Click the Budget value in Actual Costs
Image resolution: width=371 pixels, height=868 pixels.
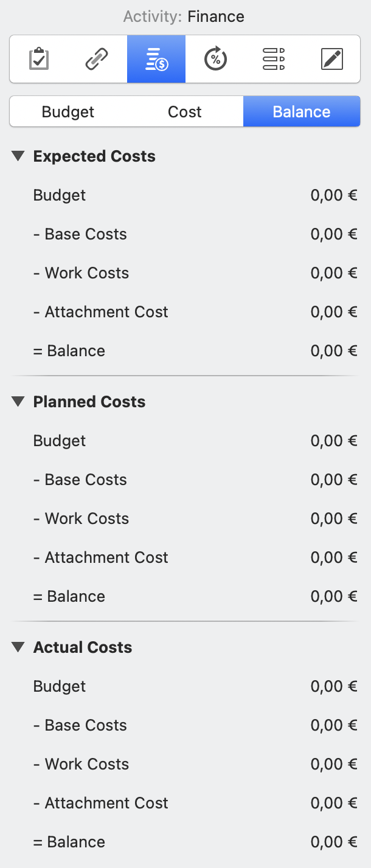[x=333, y=686]
